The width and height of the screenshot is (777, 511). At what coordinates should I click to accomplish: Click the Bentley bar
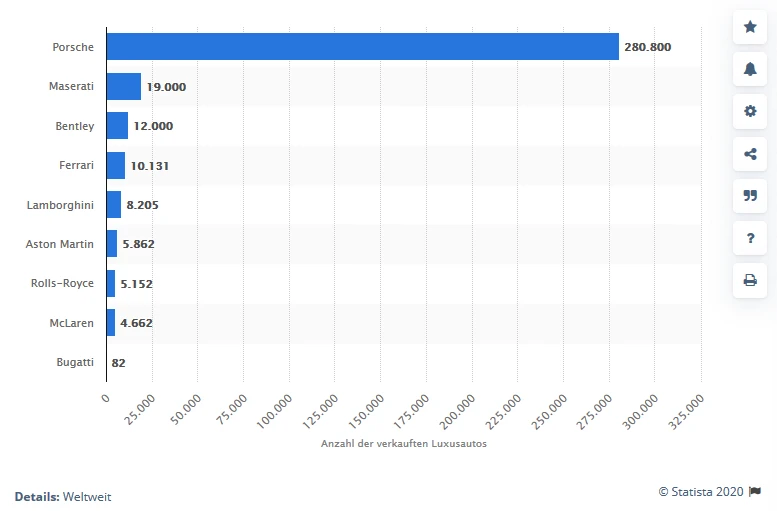[x=117, y=126]
